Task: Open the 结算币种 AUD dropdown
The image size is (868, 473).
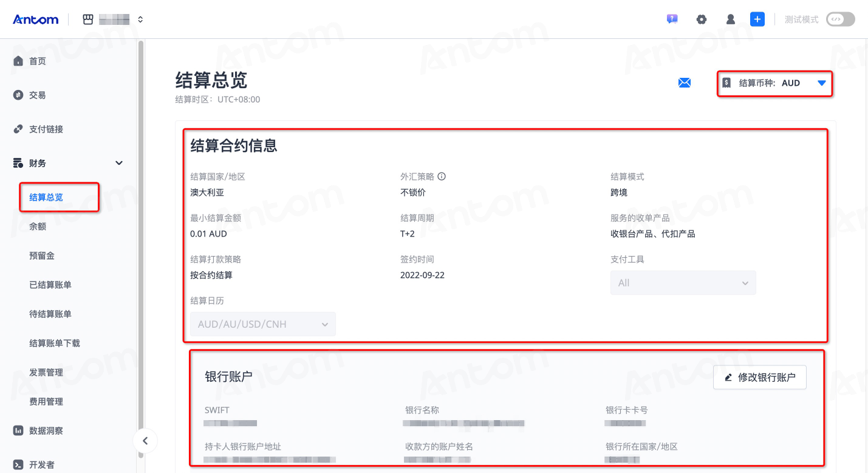Action: 774,83
